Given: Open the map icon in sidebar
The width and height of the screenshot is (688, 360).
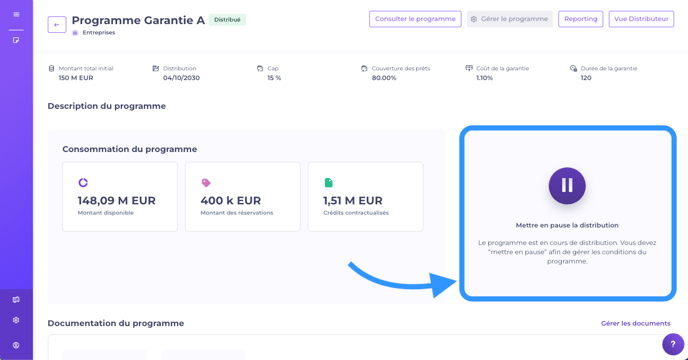Looking at the screenshot, I should 16,299.
